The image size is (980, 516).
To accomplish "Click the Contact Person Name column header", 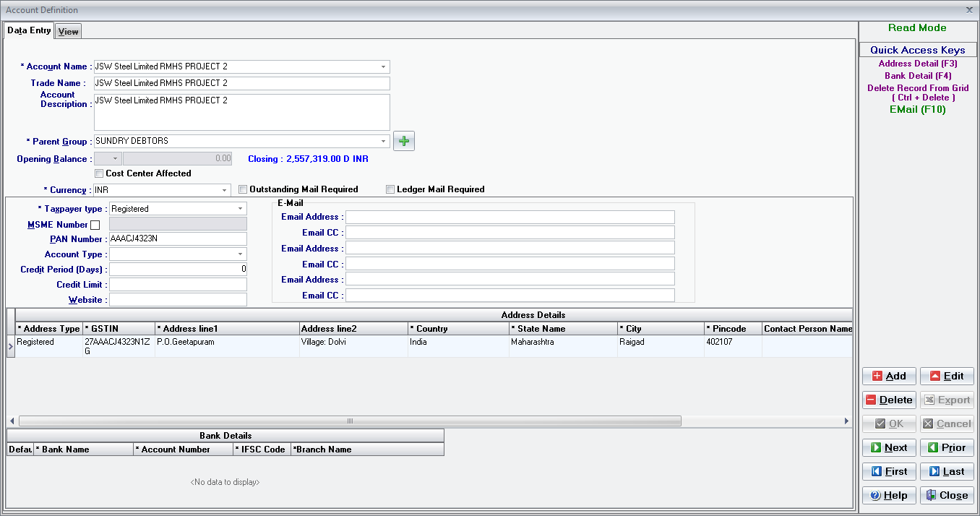I will tap(807, 329).
